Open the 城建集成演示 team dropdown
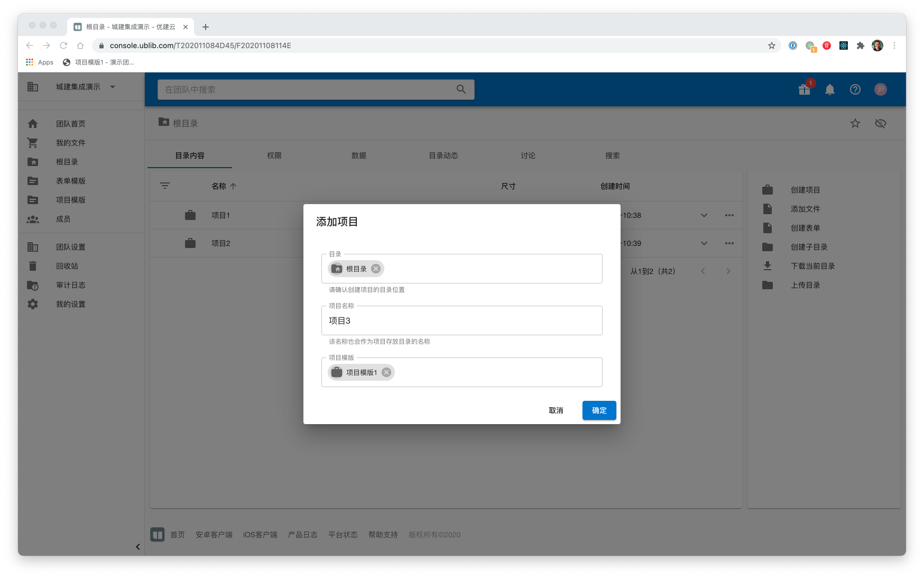924x578 pixels. click(113, 87)
